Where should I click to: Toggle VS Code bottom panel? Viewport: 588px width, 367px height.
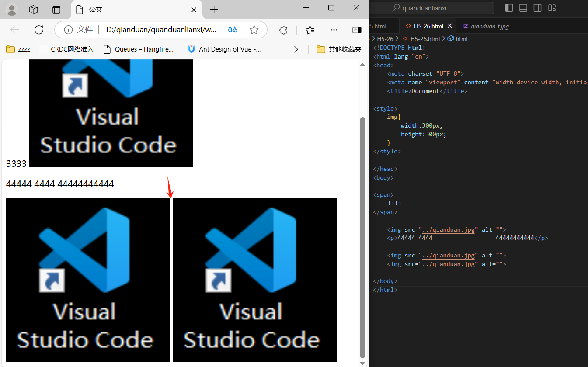coord(523,8)
